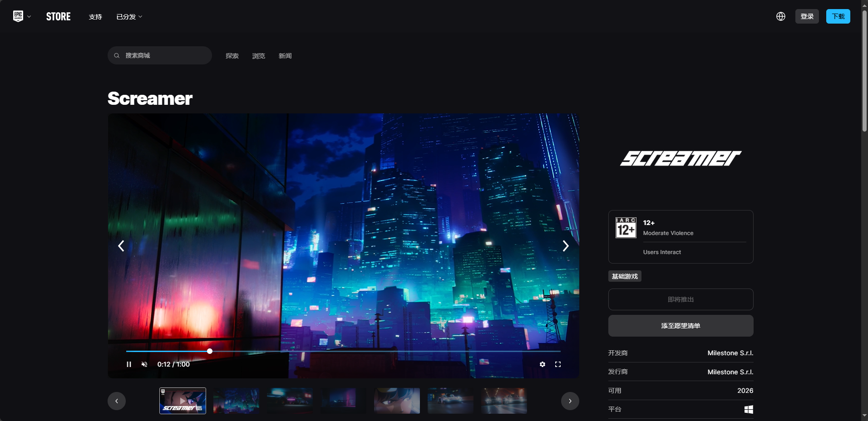Unmute the trailer audio
868x421 pixels.
tap(144, 364)
